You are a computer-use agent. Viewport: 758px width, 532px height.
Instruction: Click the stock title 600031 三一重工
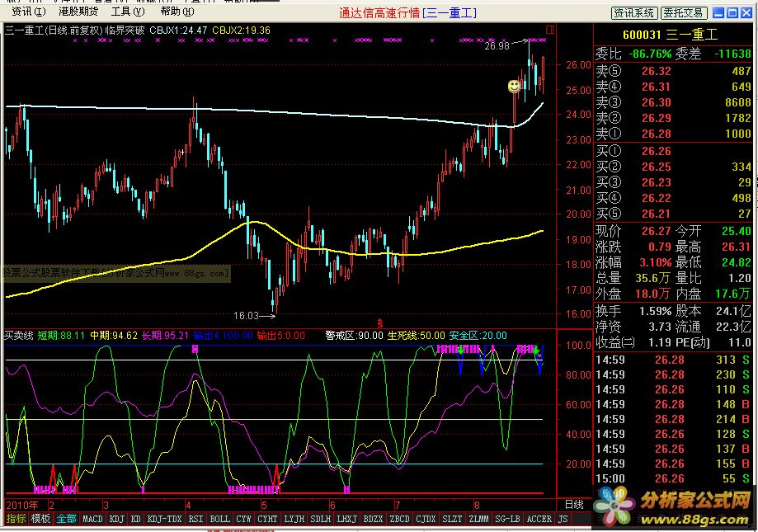pyautogui.click(x=670, y=35)
